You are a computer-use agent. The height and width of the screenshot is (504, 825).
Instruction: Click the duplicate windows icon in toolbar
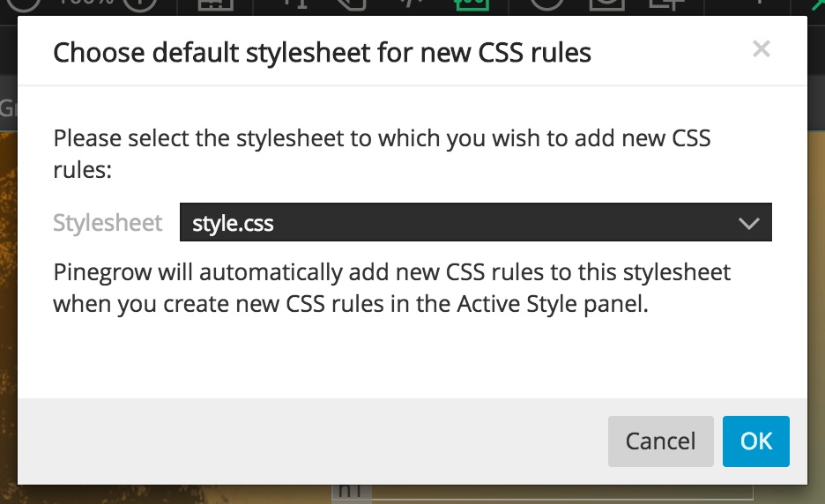click(x=666, y=4)
